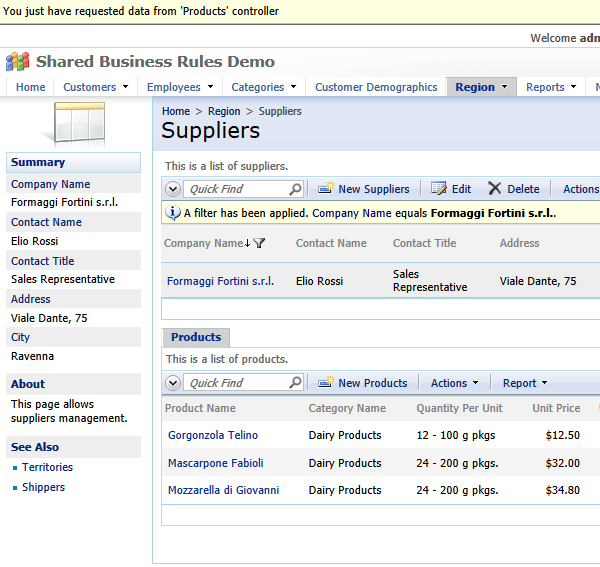Viewport: 600px width, 567px height.
Task: Open the Employees menu dropdown
Action: pyautogui.click(x=210, y=87)
